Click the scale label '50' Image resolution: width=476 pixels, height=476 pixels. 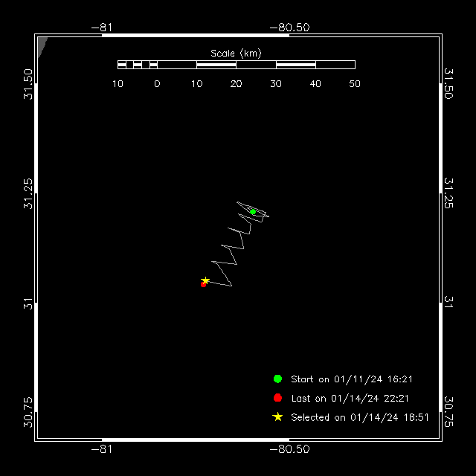[355, 84]
